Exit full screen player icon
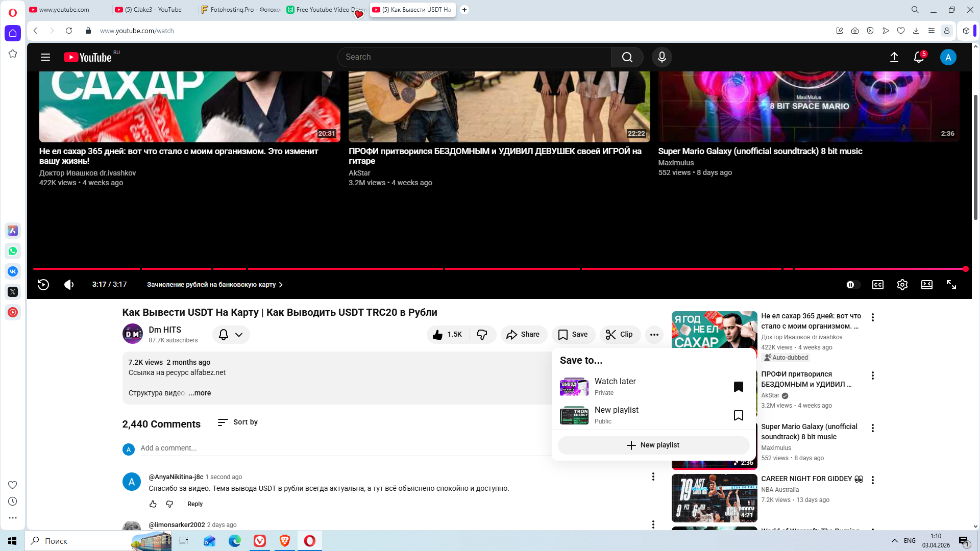This screenshot has height=551, width=980. click(x=951, y=285)
